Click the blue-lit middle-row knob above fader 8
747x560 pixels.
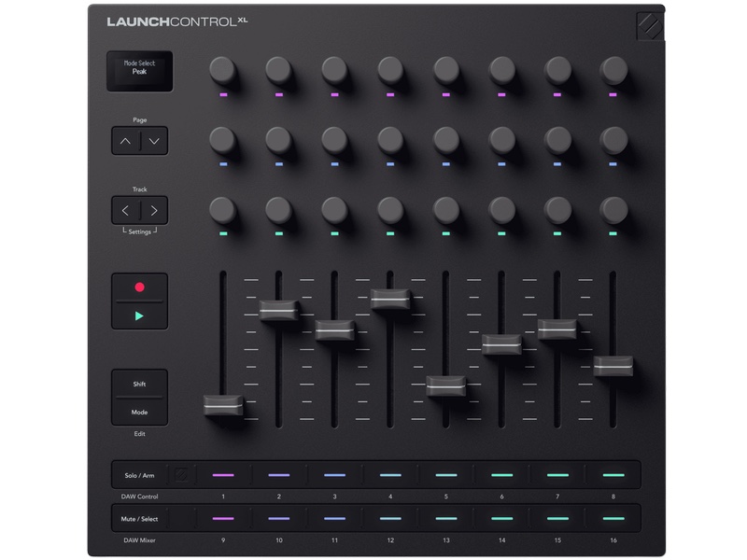click(x=613, y=140)
